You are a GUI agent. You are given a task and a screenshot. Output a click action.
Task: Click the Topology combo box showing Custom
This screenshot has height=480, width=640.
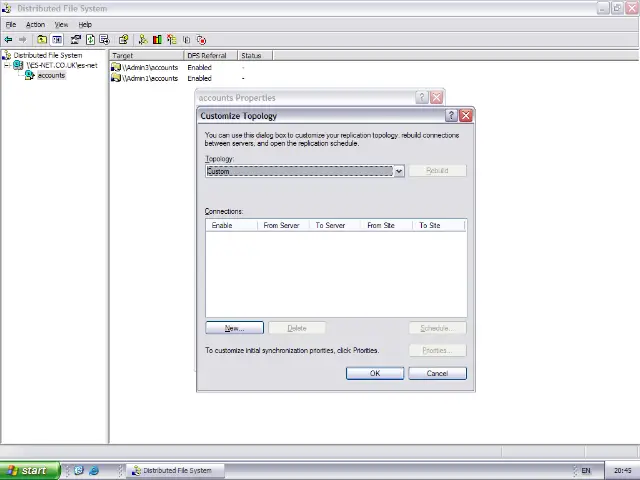tap(305, 171)
